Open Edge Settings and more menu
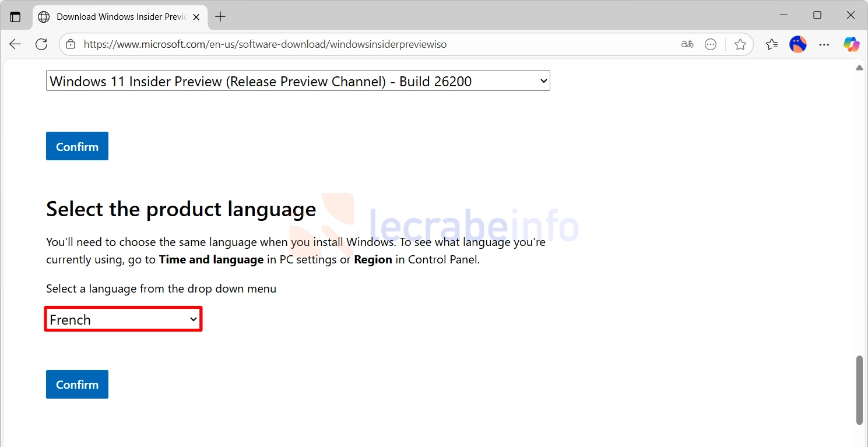The width and height of the screenshot is (868, 447). tap(824, 44)
